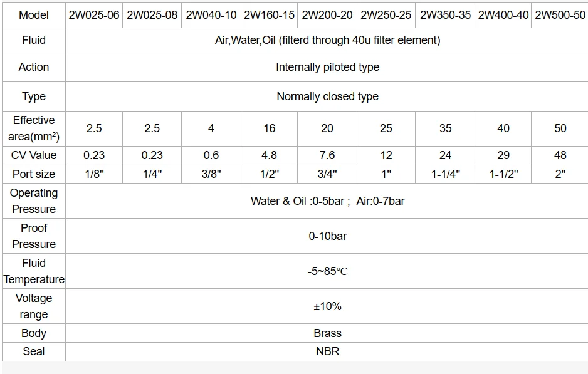The height and width of the screenshot is (374, 588).
Task: Click the 2W160-15 model header
Action: click(x=269, y=14)
